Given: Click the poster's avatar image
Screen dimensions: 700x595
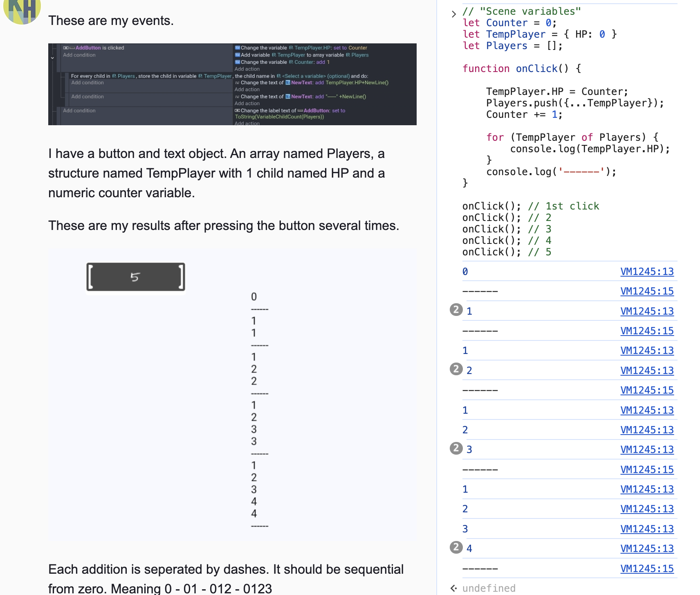Looking at the screenshot, I should (22, 10).
